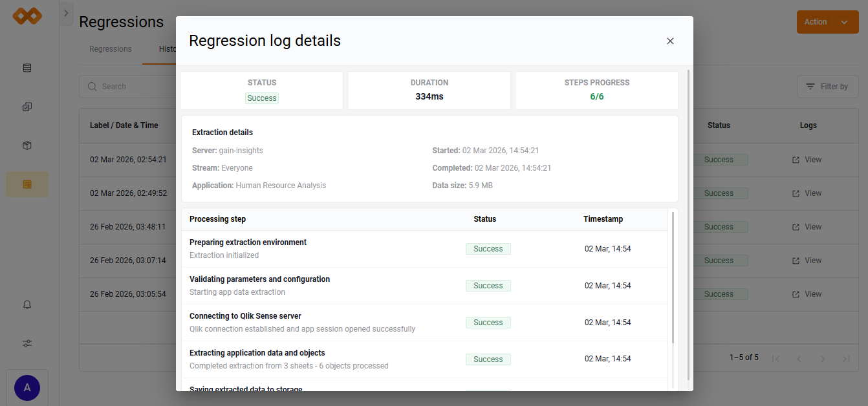Screen dimensions: 868x406
Task: Click the external-link icon beside the first View
Action: 795,159
